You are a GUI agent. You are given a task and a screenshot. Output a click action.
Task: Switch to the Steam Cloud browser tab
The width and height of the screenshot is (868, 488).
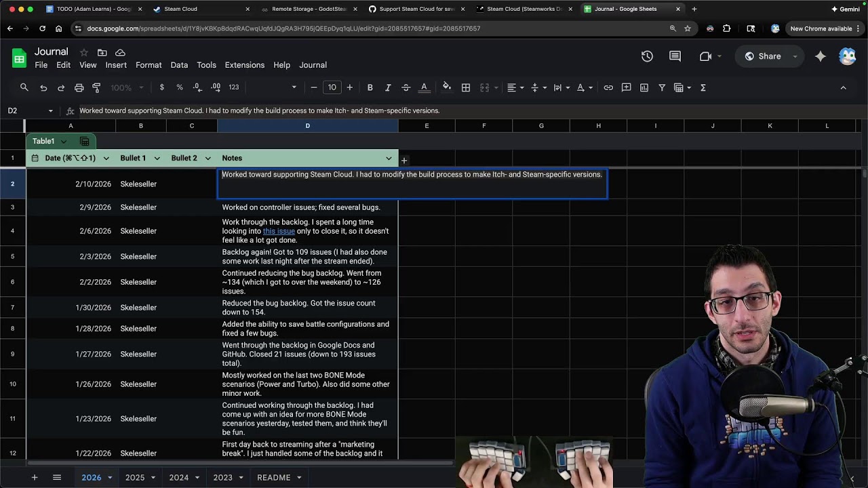(201, 9)
